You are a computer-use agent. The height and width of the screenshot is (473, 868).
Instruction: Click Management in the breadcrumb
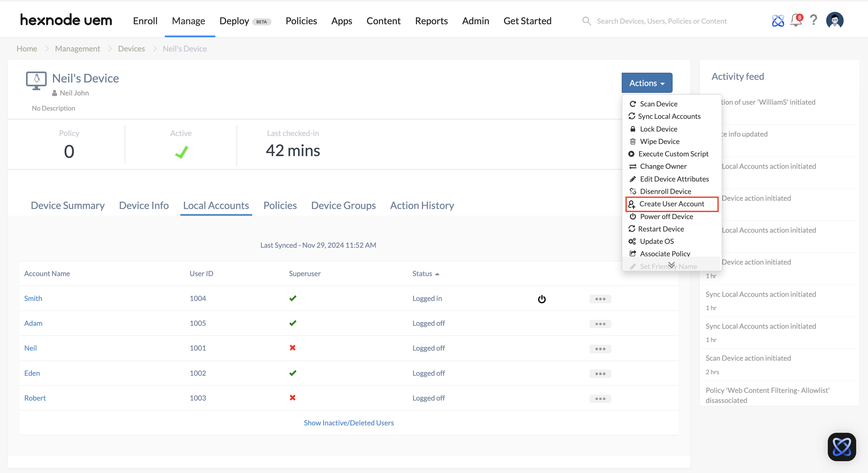point(77,48)
